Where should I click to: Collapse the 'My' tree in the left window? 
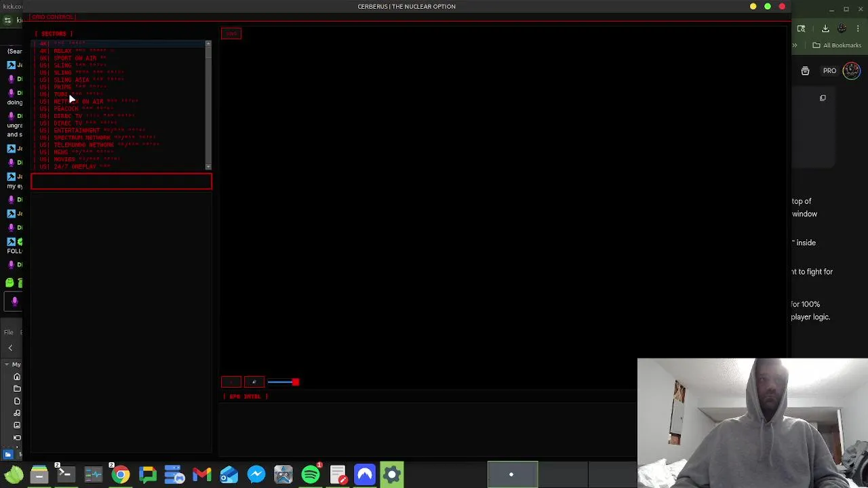click(x=7, y=365)
